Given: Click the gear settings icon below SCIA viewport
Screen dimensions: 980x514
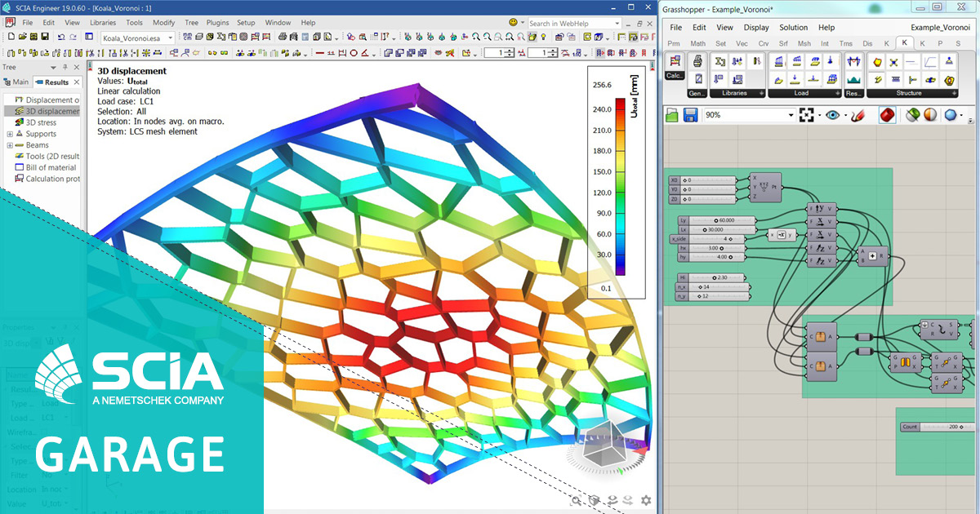Looking at the screenshot, I should click(646, 500).
